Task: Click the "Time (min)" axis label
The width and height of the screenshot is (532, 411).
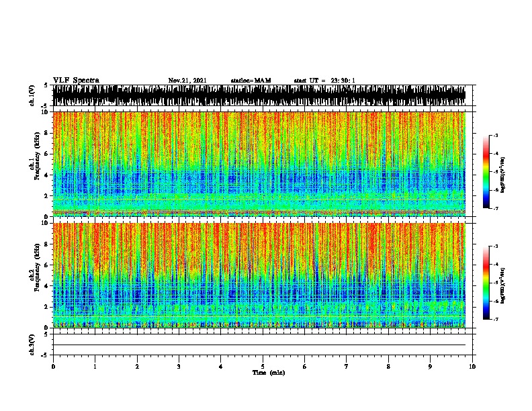Action: click(x=269, y=373)
